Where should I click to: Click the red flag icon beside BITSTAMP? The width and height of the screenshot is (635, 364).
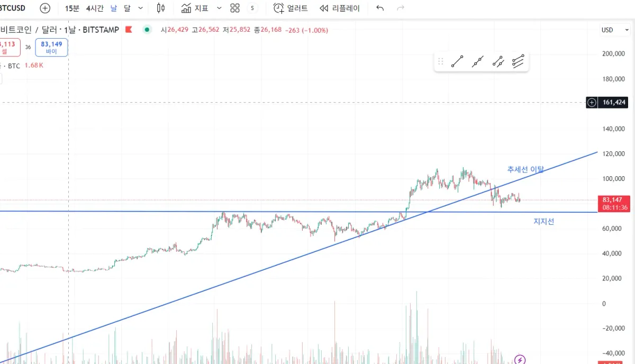(x=128, y=30)
